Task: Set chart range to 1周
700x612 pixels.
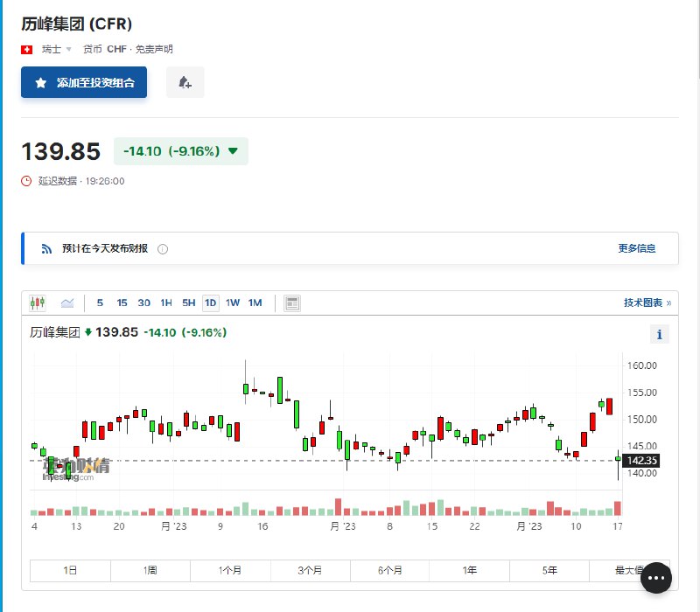Action: (150, 570)
